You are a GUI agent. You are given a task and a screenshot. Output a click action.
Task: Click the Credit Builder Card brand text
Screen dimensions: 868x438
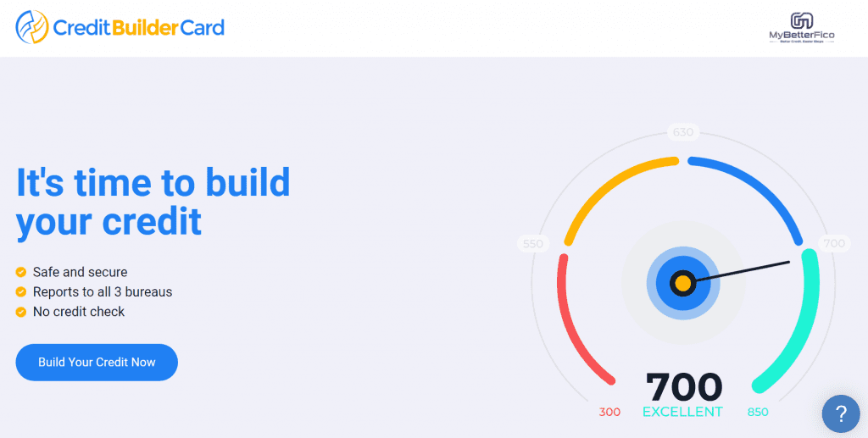[138, 28]
